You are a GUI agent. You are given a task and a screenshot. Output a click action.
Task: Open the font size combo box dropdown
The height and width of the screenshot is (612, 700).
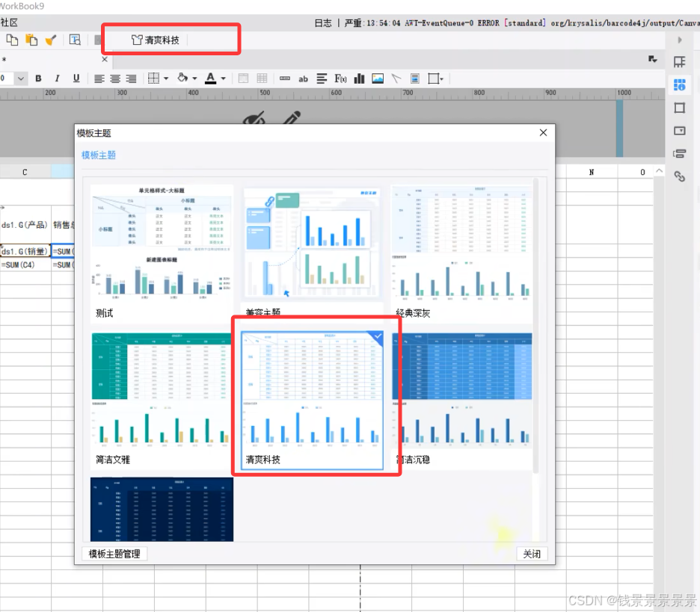tap(20, 78)
